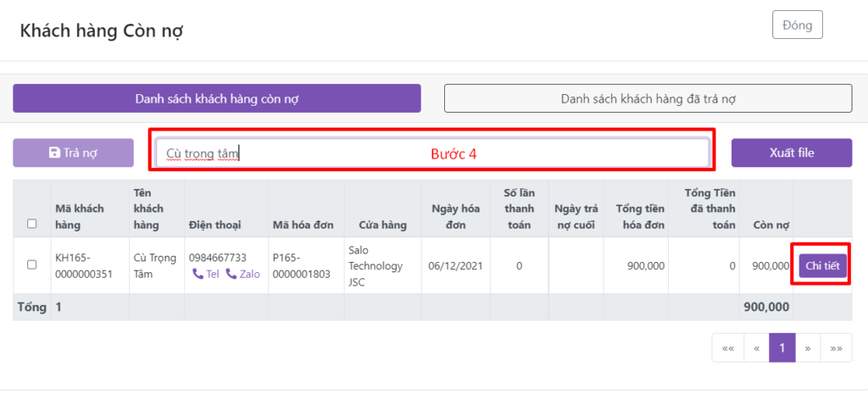Viewport: 868px width, 406px height.
Task: Click in the customer search input field
Action: click(432, 153)
